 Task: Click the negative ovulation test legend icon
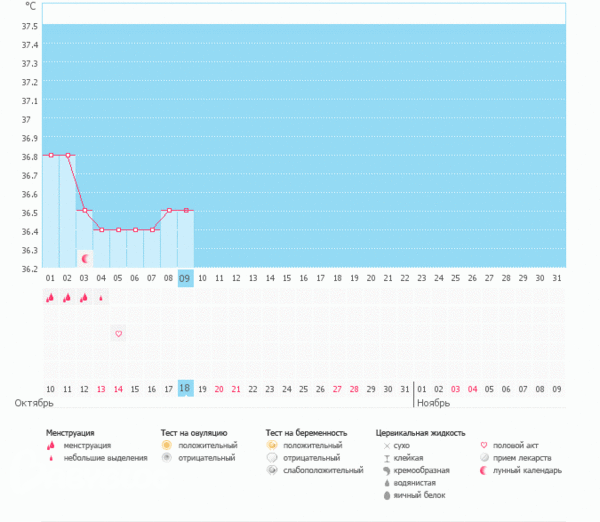tap(167, 457)
